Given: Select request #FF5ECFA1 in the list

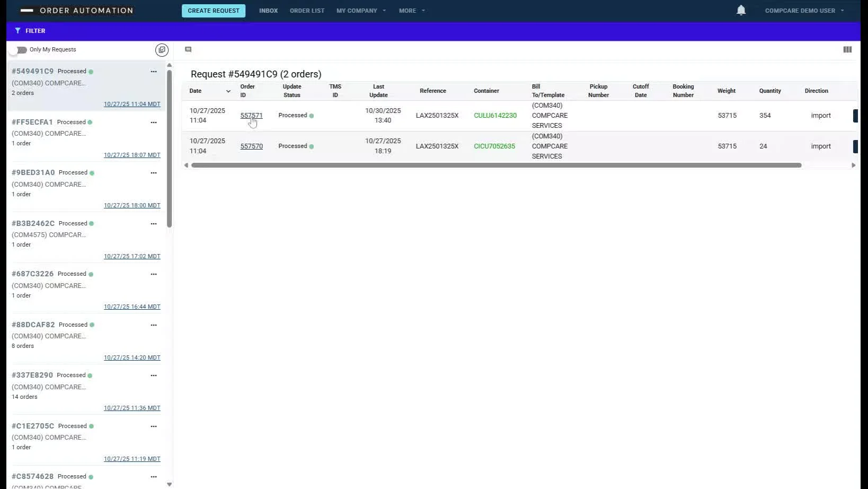Looking at the screenshot, I should (x=86, y=137).
